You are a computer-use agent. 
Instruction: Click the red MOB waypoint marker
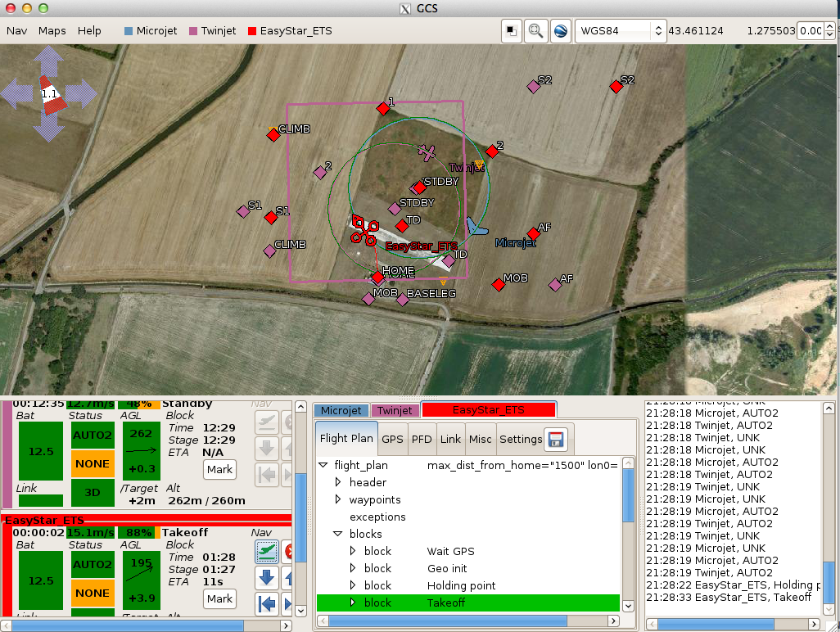499,284
